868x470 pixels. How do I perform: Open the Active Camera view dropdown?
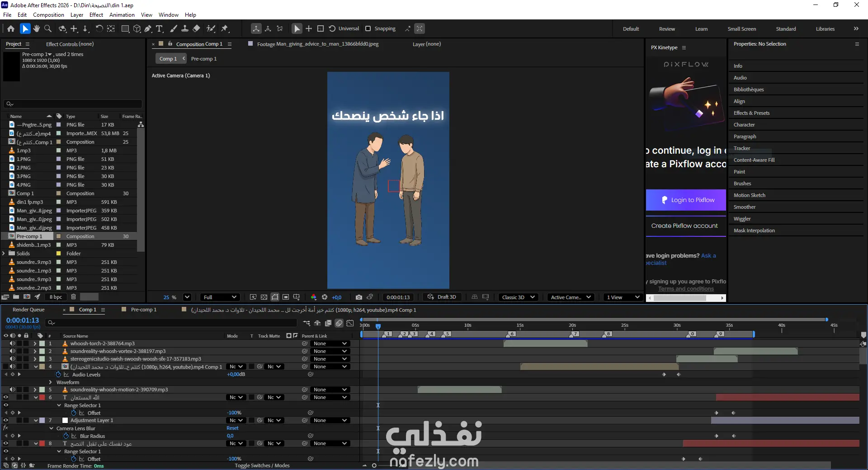[x=571, y=297]
